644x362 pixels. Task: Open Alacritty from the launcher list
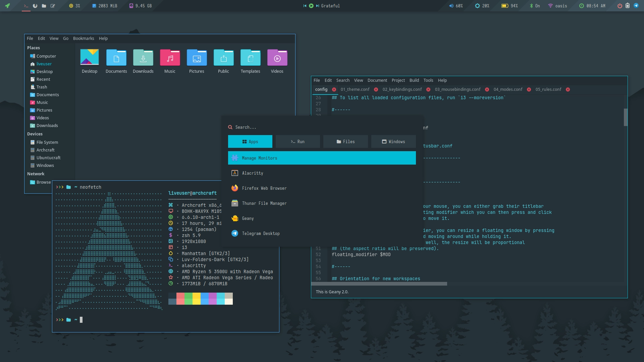pyautogui.click(x=253, y=173)
